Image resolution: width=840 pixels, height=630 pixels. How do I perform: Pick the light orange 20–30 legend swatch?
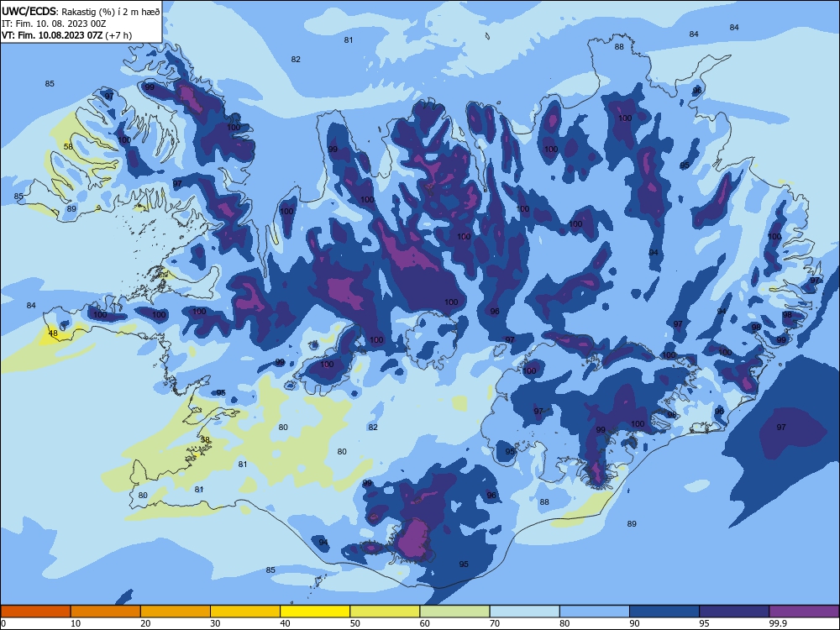(176, 612)
